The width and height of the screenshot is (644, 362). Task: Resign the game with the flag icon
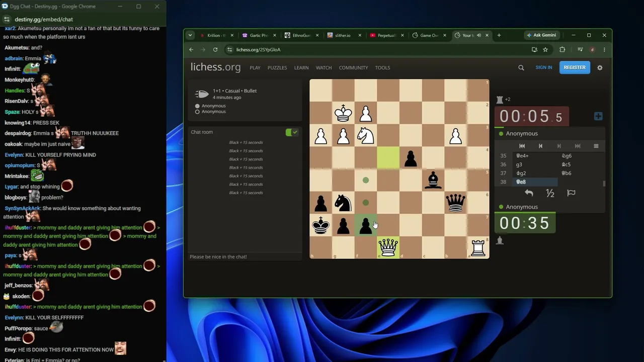click(571, 193)
